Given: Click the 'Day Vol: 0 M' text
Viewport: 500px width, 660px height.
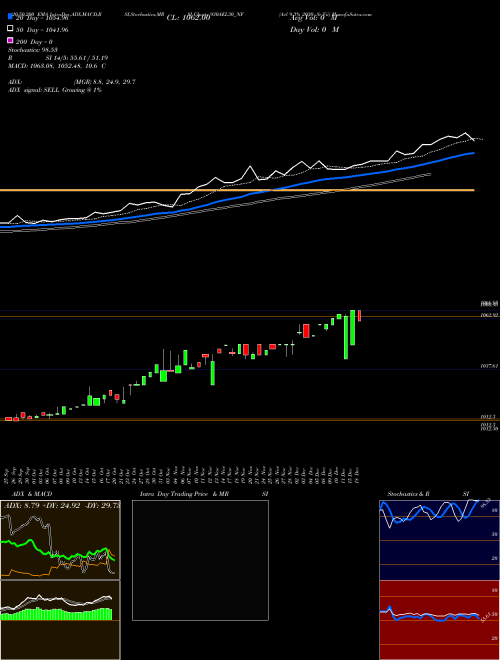Looking at the screenshot, I should tap(314, 30).
